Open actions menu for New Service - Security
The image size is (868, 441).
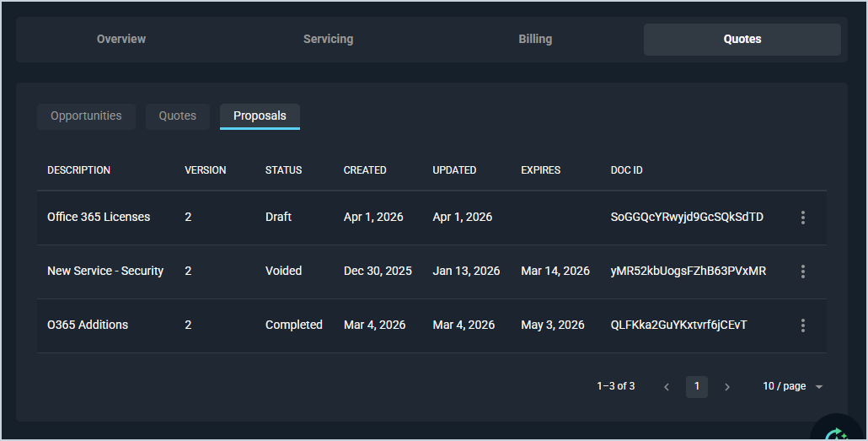pyautogui.click(x=802, y=272)
